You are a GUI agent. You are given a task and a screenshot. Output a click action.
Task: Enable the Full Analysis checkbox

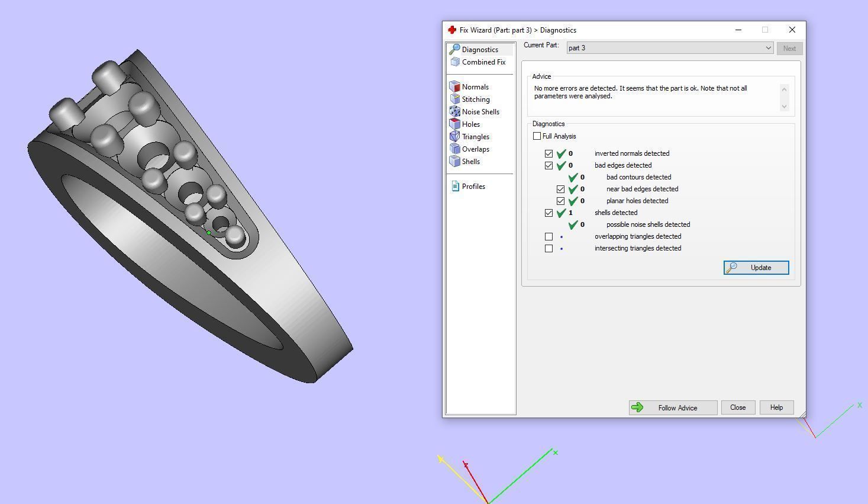coord(537,136)
